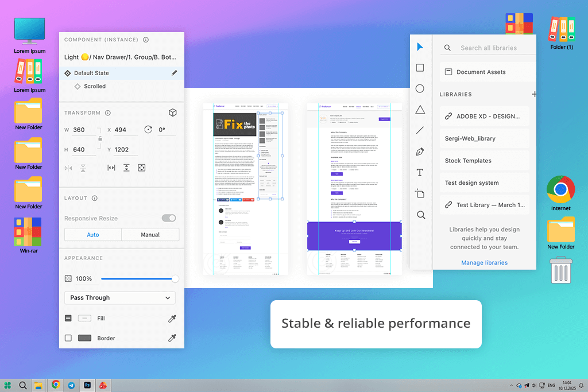Select the Fix the photo artboard thumbnail

[x=246, y=189]
